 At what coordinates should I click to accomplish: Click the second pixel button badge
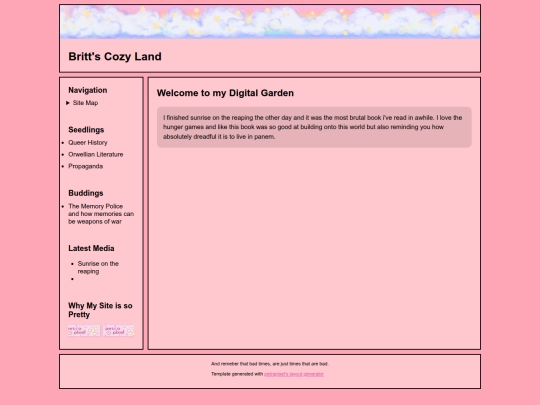click(x=118, y=331)
